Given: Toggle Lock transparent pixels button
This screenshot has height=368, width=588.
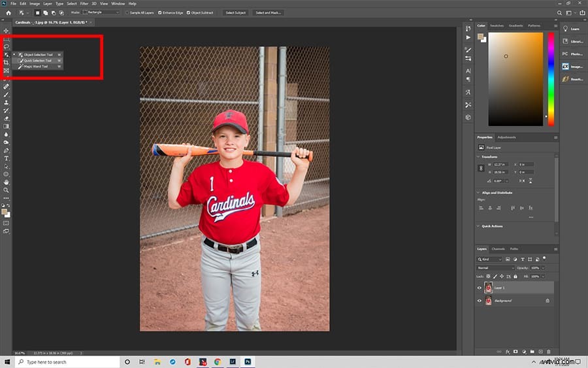Looking at the screenshot, I should pos(488,276).
